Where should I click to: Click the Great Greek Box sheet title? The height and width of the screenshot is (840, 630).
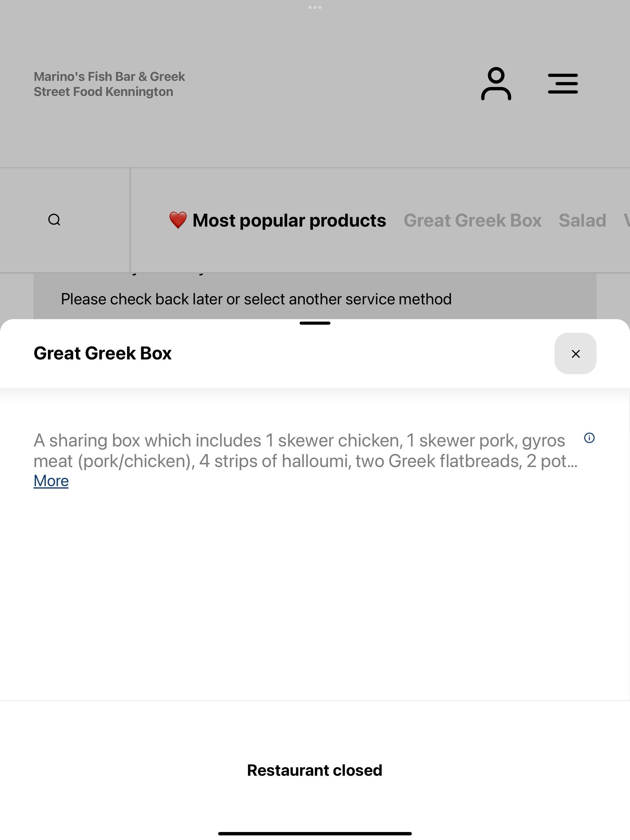coord(103,353)
